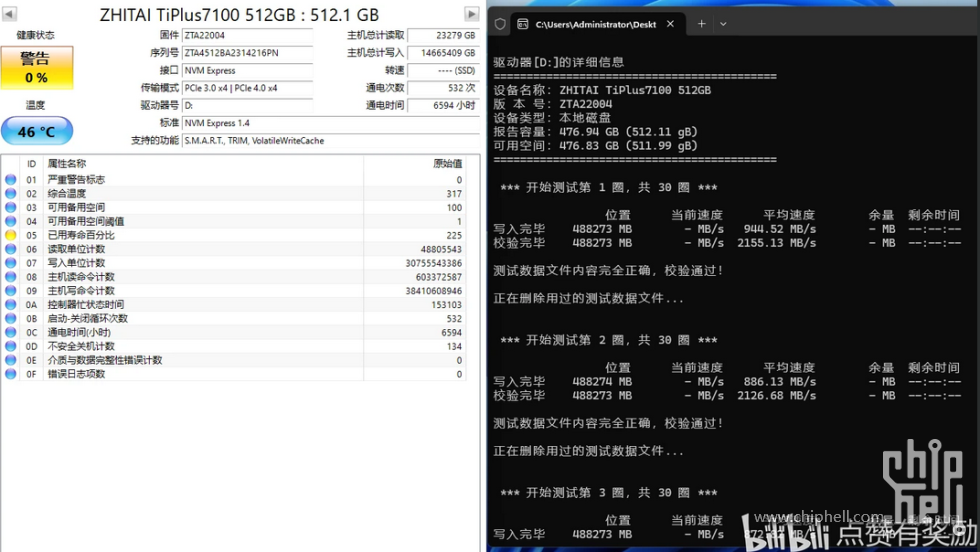Click attribute name 综合温度
This screenshot has height=552, width=980.
pyautogui.click(x=67, y=193)
